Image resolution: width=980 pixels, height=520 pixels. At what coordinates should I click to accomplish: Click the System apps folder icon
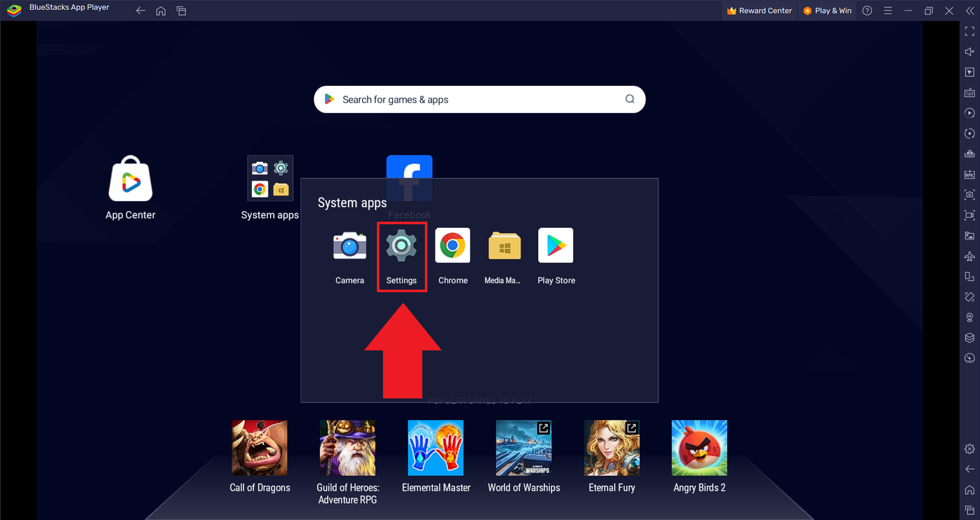coord(270,178)
